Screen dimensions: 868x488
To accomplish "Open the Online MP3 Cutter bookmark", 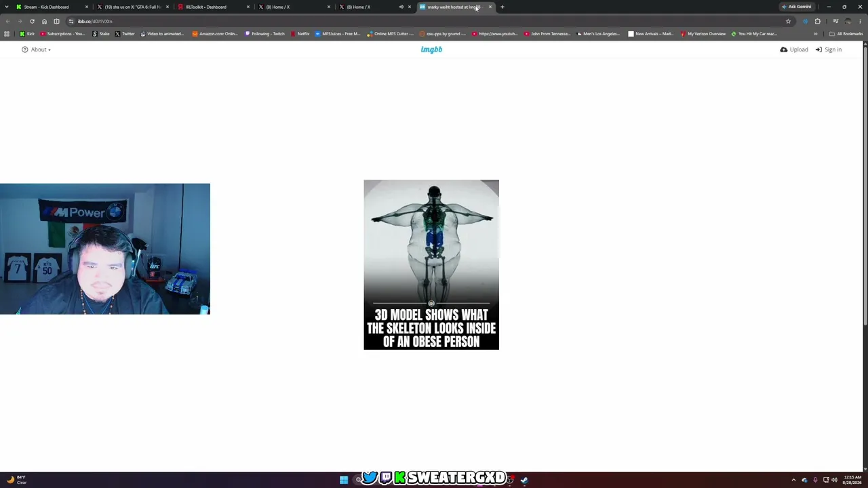I will tap(390, 34).
